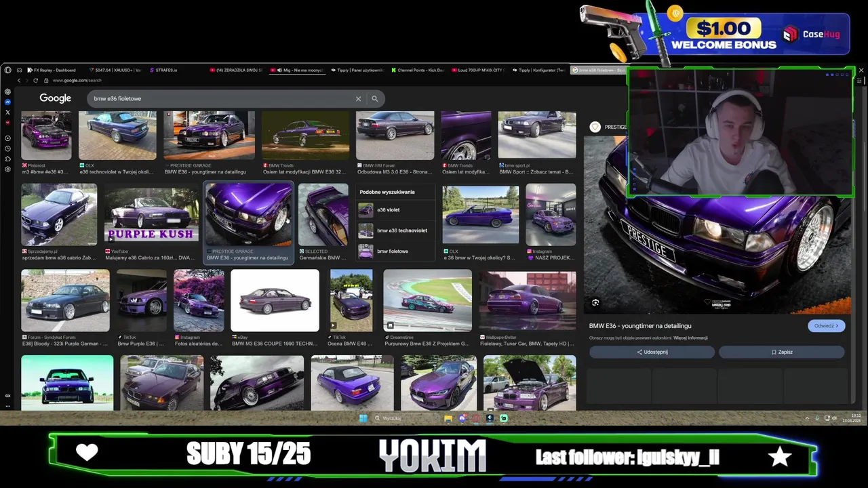The width and height of the screenshot is (868, 488).
Task: Click the Udostępnij share button
Action: coord(652,352)
